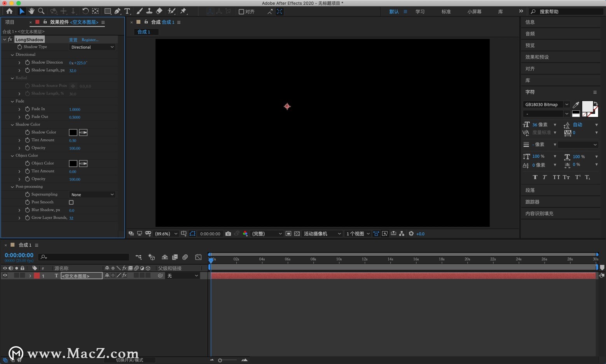
Task: Click 重置 to reset LongShadow
Action: point(73,40)
